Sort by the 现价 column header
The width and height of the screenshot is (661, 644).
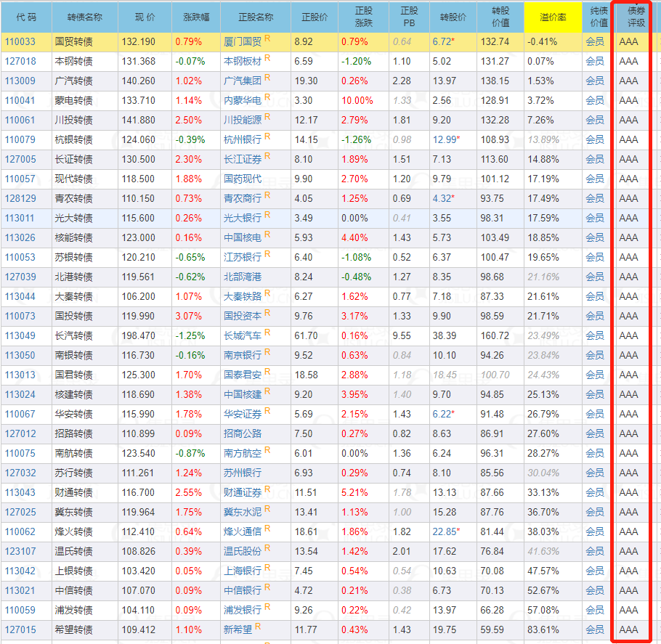tap(145, 17)
